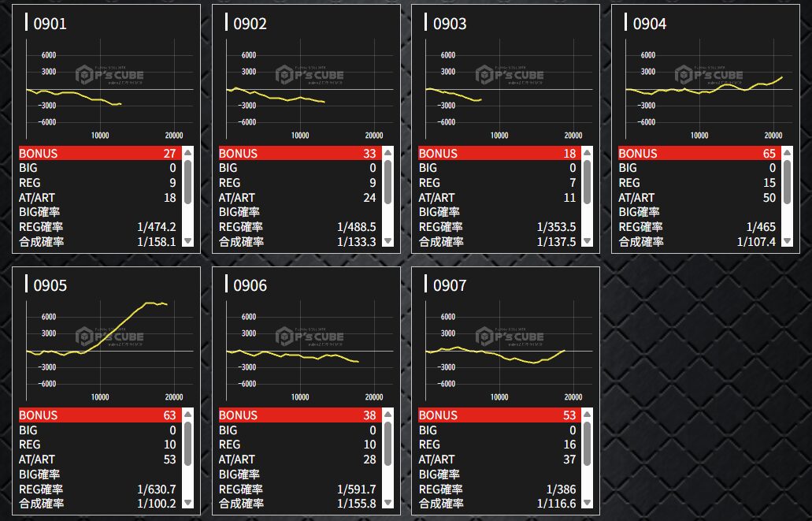Click AT/ART count 24 in machine 0902
This screenshot has width=812, height=521.
click(x=369, y=198)
